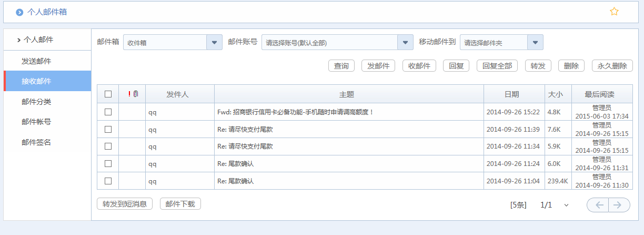Sort by the 发件人 column header
The image size is (644, 235).
click(x=180, y=94)
